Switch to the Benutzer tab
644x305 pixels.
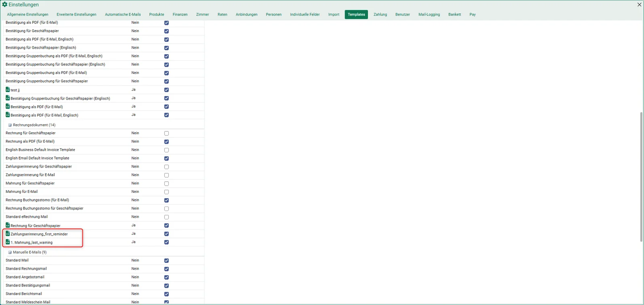[x=402, y=14]
